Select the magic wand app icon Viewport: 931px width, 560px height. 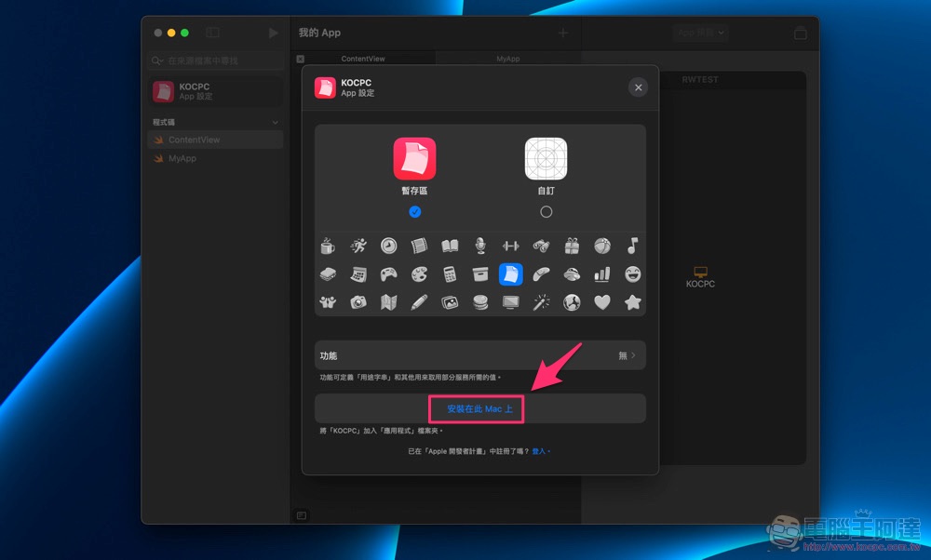click(541, 302)
